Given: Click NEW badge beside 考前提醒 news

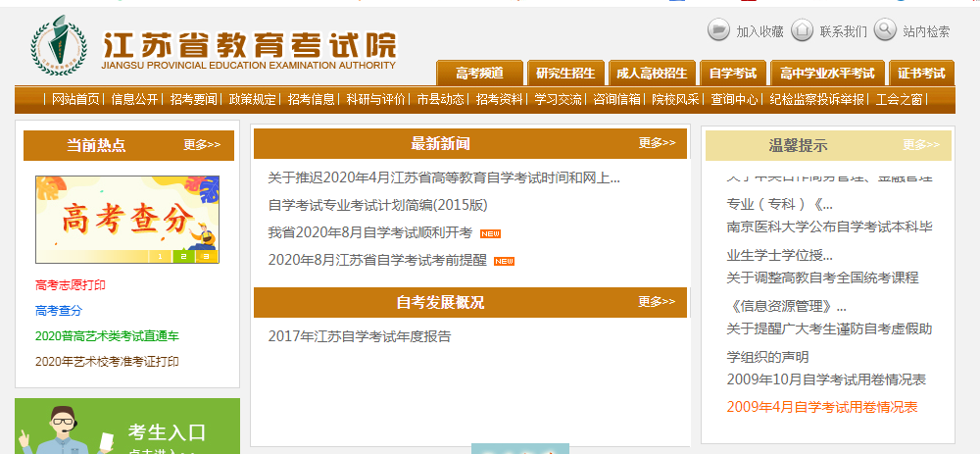Looking at the screenshot, I should (505, 262).
